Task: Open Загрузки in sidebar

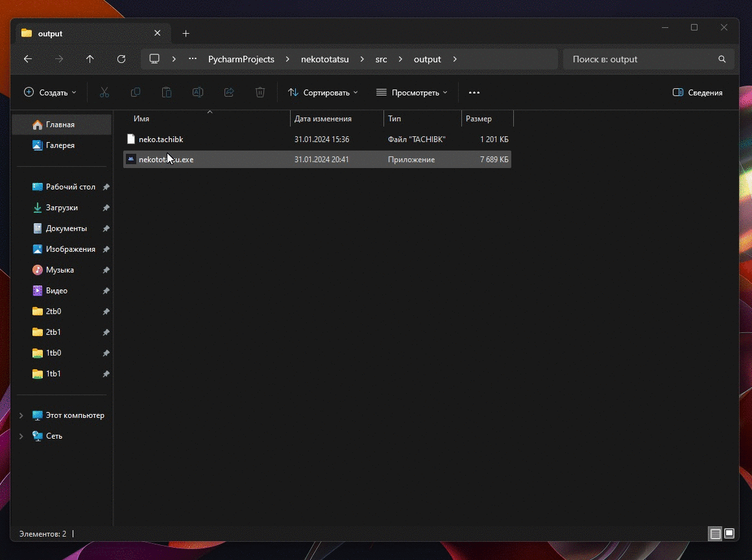Action: pyautogui.click(x=62, y=208)
